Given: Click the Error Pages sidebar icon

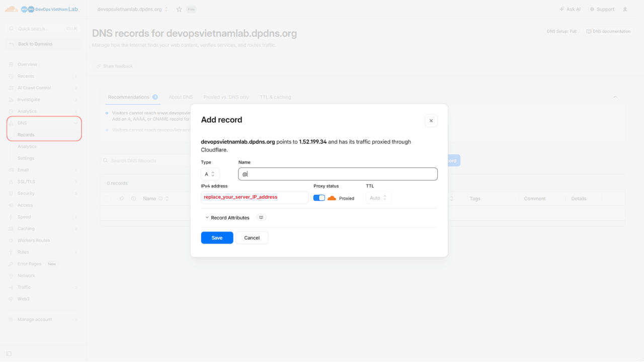Looking at the screenshot, I should [11, 263].
